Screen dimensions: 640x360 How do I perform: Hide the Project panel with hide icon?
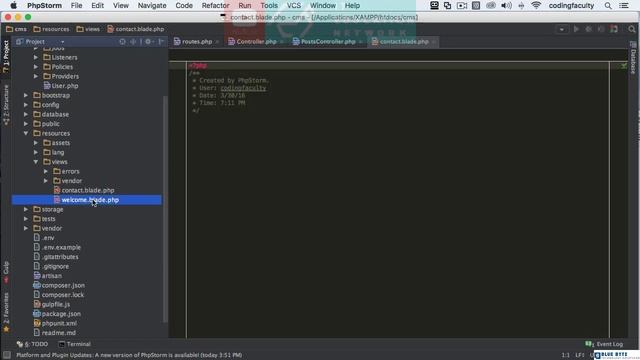click(x=161, y=42)
